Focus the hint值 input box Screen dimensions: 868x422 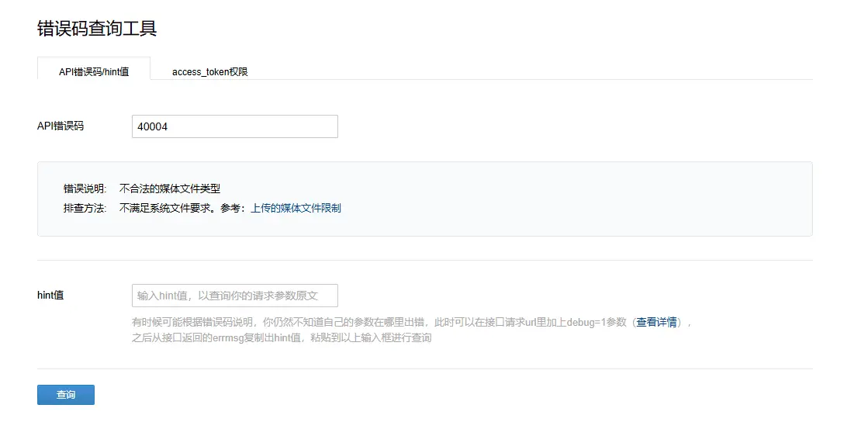coord(234,296)
